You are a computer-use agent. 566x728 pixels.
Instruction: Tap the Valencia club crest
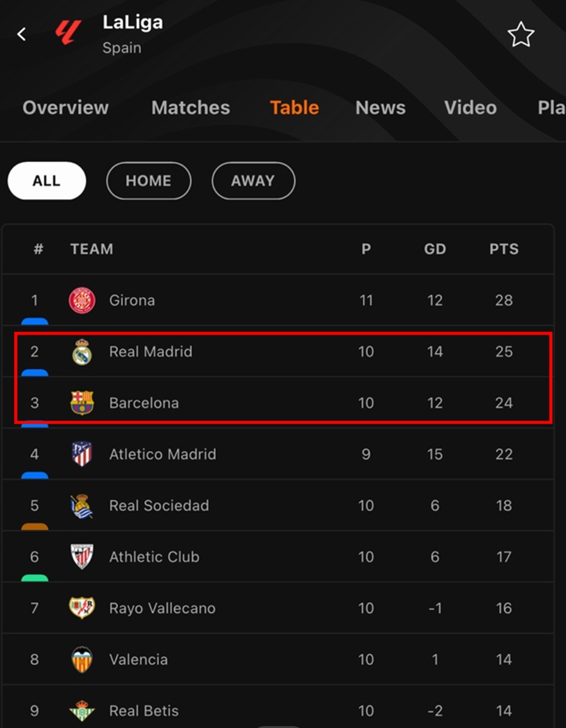(82, 660)
